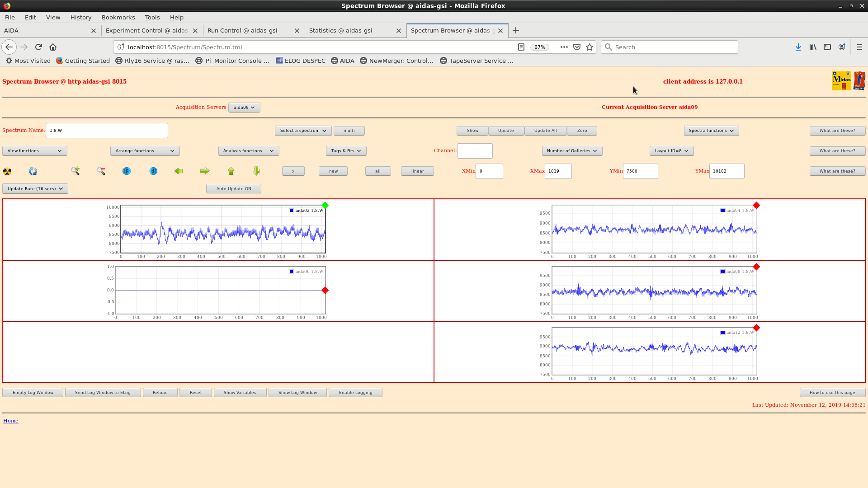Expand the Update Rate dropdown

[x=35, y=189]
